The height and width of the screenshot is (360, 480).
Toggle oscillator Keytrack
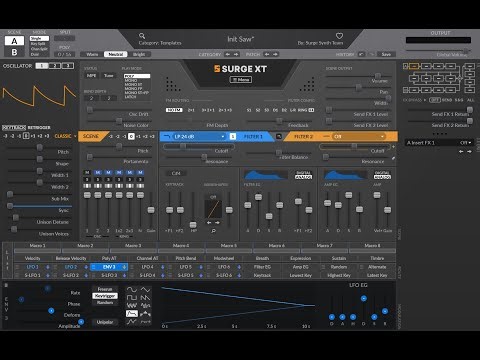click(14, 128)
